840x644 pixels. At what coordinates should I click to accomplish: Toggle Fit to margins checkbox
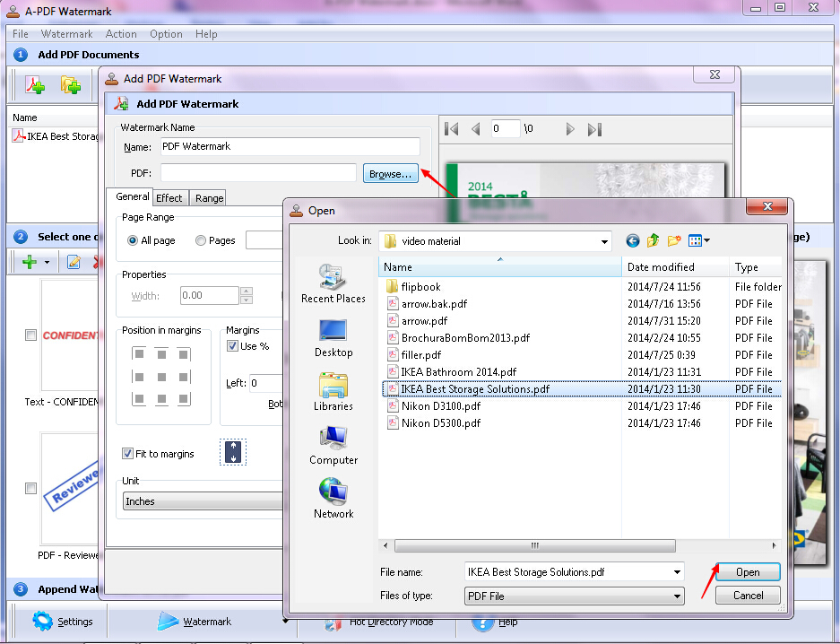127,454
